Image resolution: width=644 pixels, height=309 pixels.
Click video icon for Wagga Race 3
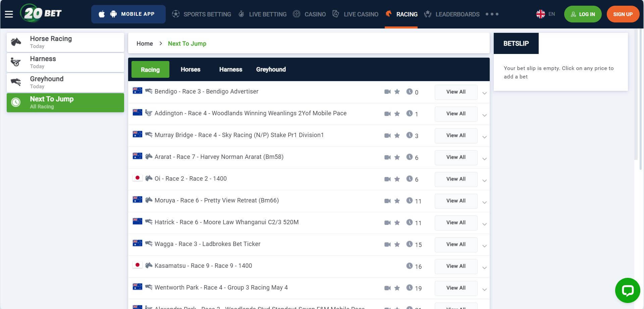tap(387, 244)
